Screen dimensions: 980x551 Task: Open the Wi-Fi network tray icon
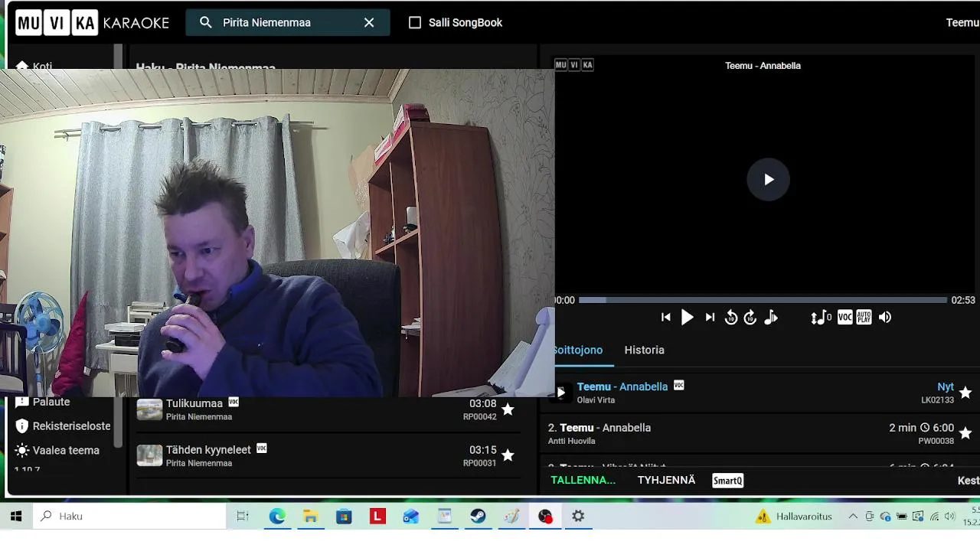coord(934,517)
